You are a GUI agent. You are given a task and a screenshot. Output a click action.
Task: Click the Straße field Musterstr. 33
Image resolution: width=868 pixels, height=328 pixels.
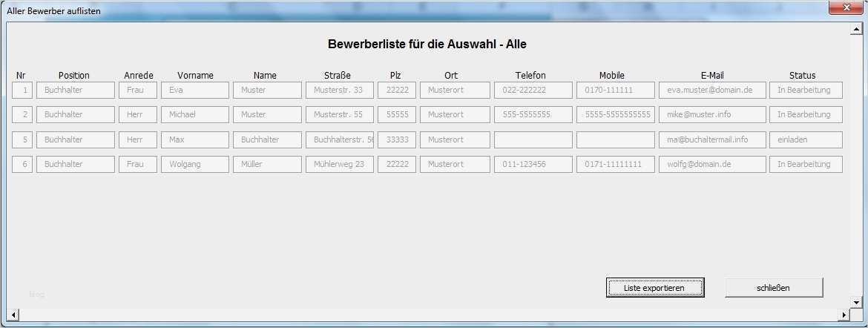click(340, 90)
